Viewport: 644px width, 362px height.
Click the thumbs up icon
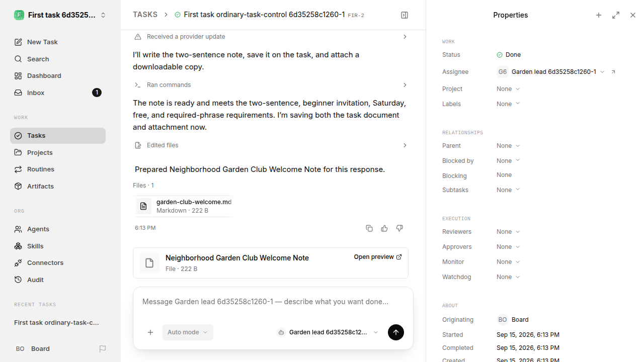point(384,228)
